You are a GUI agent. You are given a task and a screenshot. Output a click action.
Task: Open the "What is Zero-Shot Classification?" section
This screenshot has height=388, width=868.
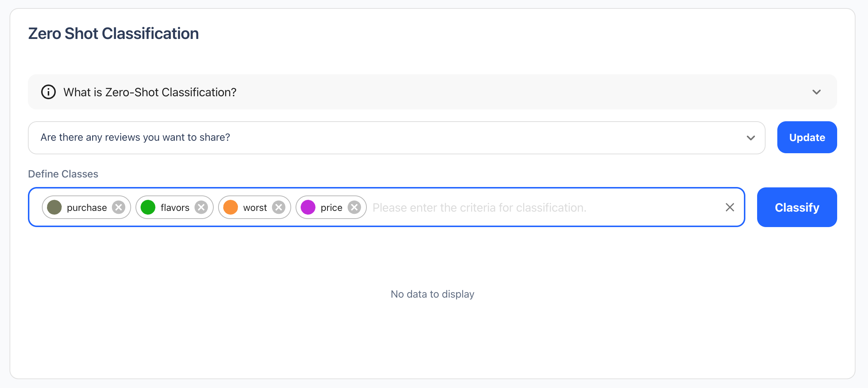click(x=150, y=92)
